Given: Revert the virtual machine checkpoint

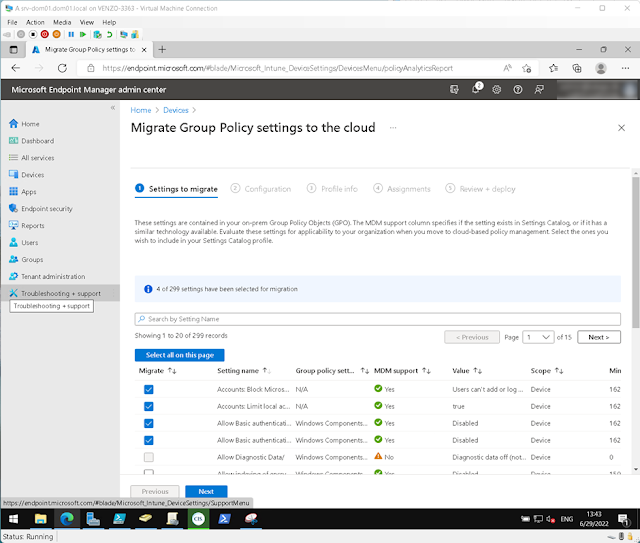Looking at the screenshot, I should click(109, 34).
